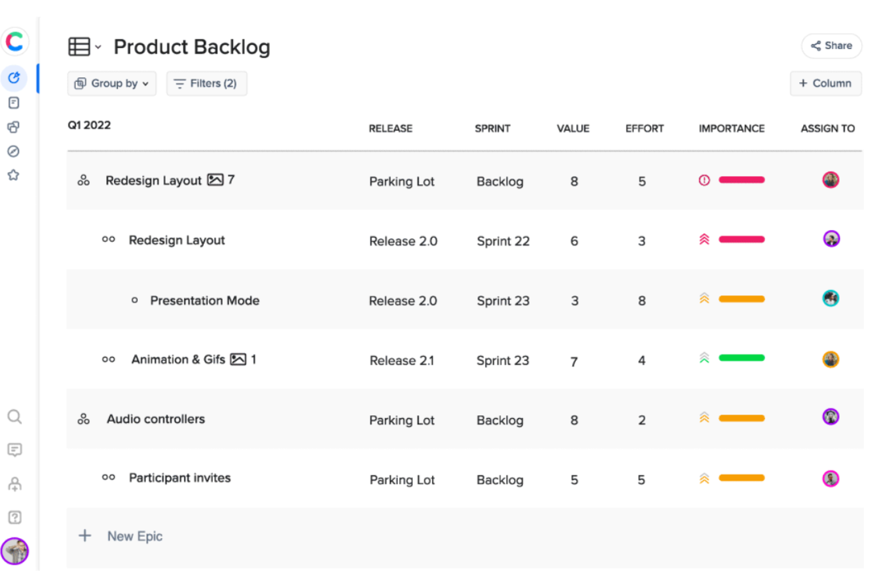Click critical importance icon for Redesign Layout epic

click(704, 180)
